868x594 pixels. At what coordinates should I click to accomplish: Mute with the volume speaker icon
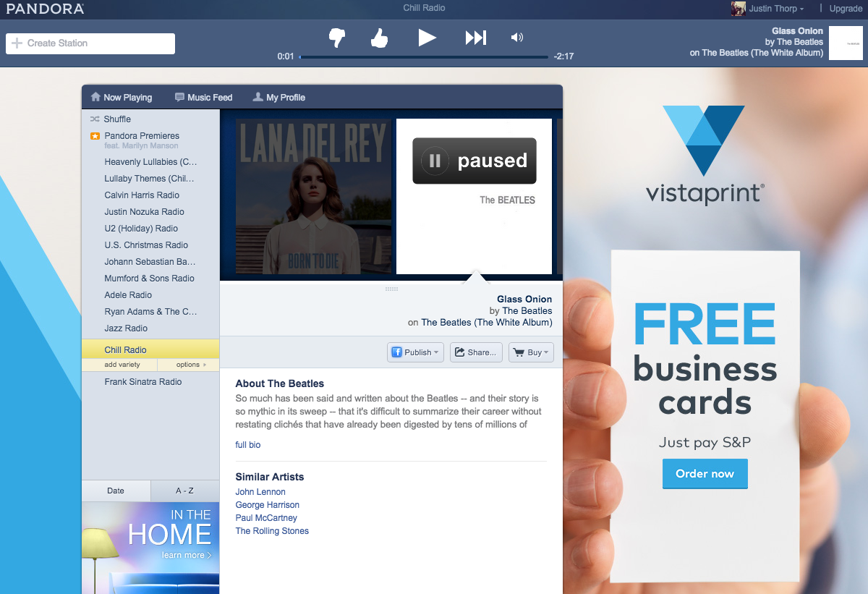click(x=516, y=38)
